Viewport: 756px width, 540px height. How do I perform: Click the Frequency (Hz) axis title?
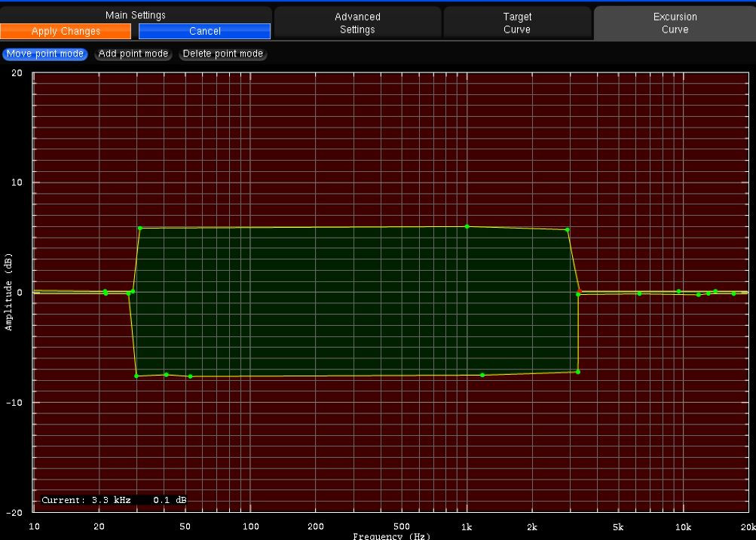coord(391,536)
